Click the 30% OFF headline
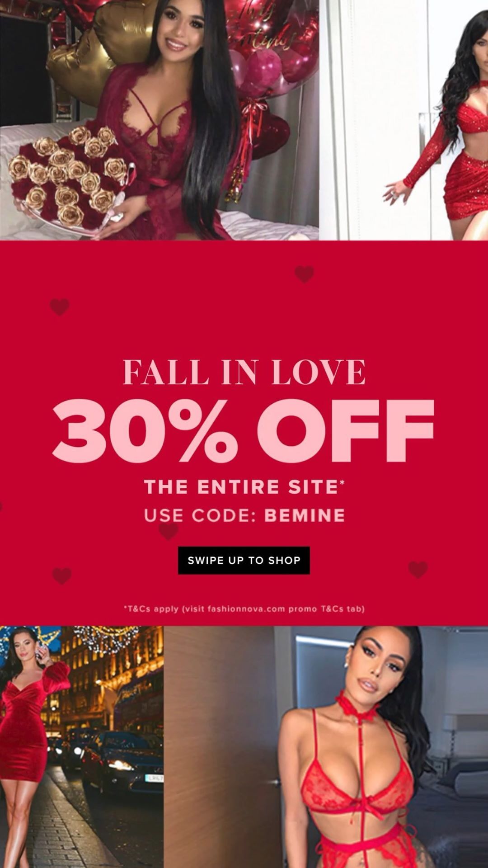This screenshot has height=868, width=488. click(x=243, y=430)
